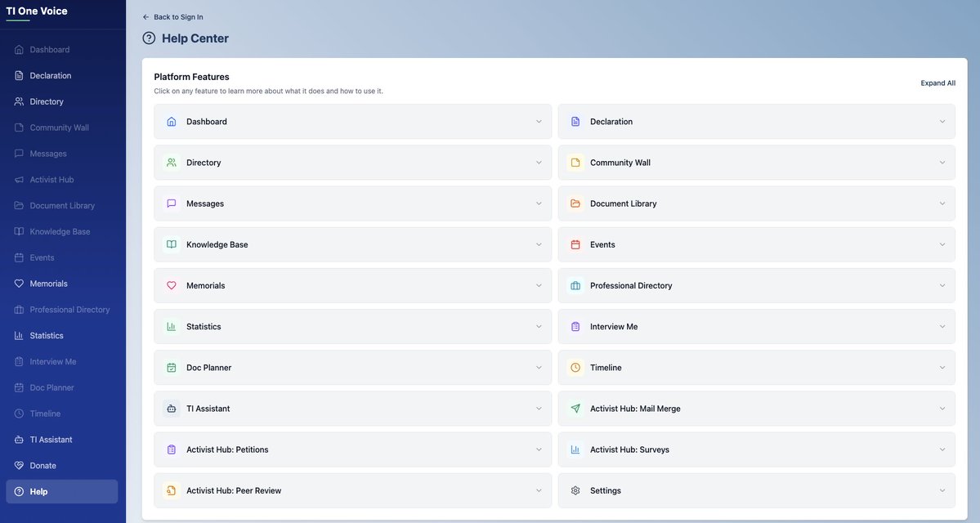
Task: Click the Help question mark icon in sidebar
Action: click(19, 492)
